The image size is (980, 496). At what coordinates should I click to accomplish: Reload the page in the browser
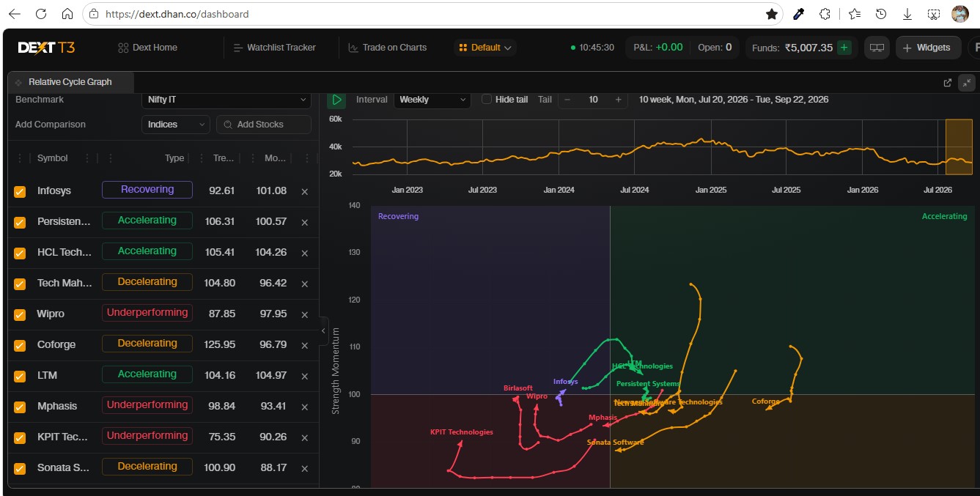(40, 14)
